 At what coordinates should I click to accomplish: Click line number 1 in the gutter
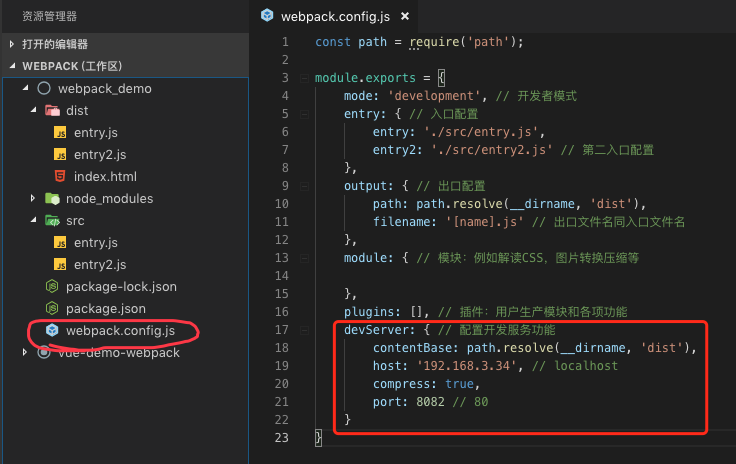[x=285, y=42]
